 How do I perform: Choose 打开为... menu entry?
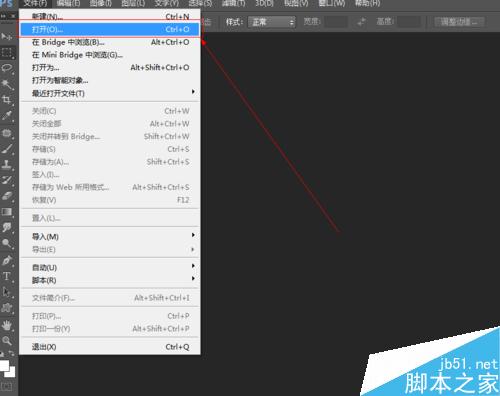coord(110,68)
